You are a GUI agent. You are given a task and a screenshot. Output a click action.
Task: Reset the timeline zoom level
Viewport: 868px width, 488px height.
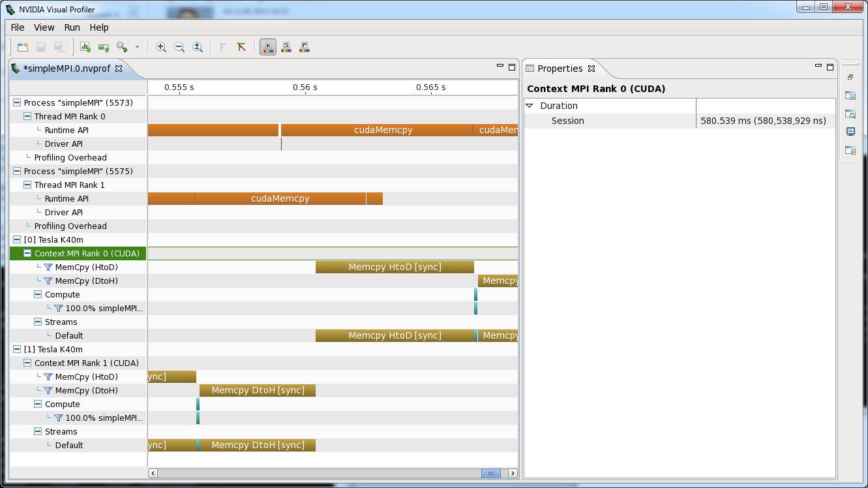click(x=198, y=47)
